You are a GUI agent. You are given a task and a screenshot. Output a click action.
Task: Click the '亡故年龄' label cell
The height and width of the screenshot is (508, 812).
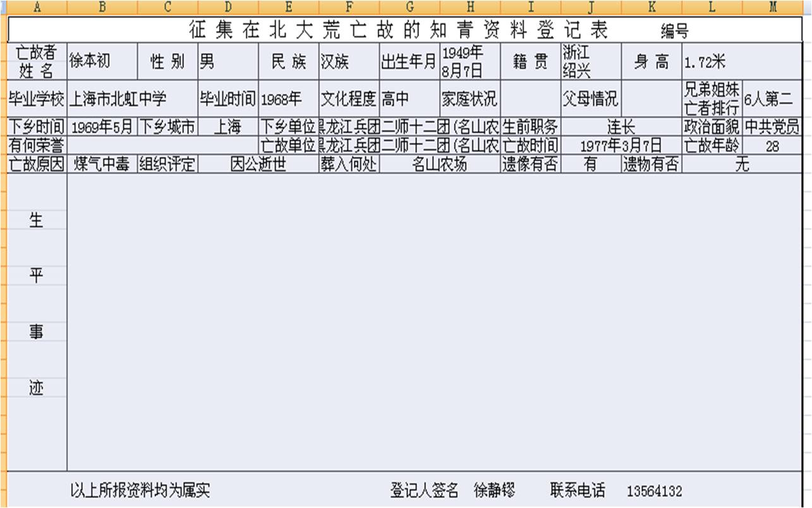pyautogui.click(x=712, y=145)
